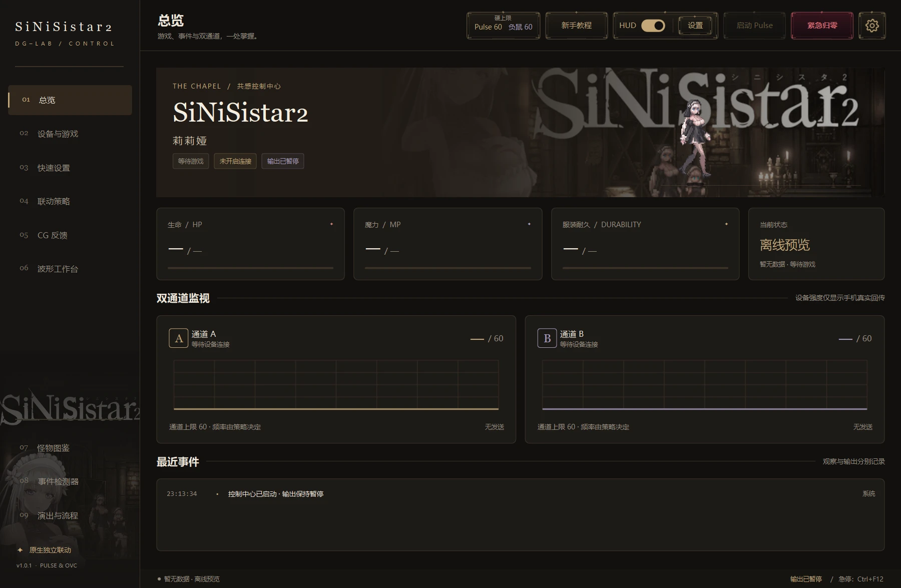Click the 系统 label in event row
The image size is (901, 588).
pyautogui.click(x=868, y=494)
